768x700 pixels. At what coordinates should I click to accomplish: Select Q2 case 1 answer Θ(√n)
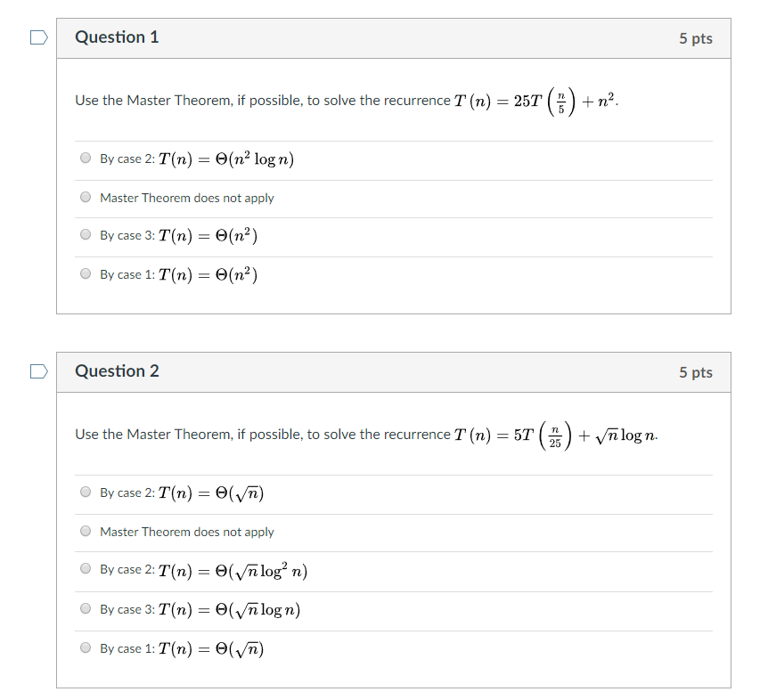click(x=86, y=648)
